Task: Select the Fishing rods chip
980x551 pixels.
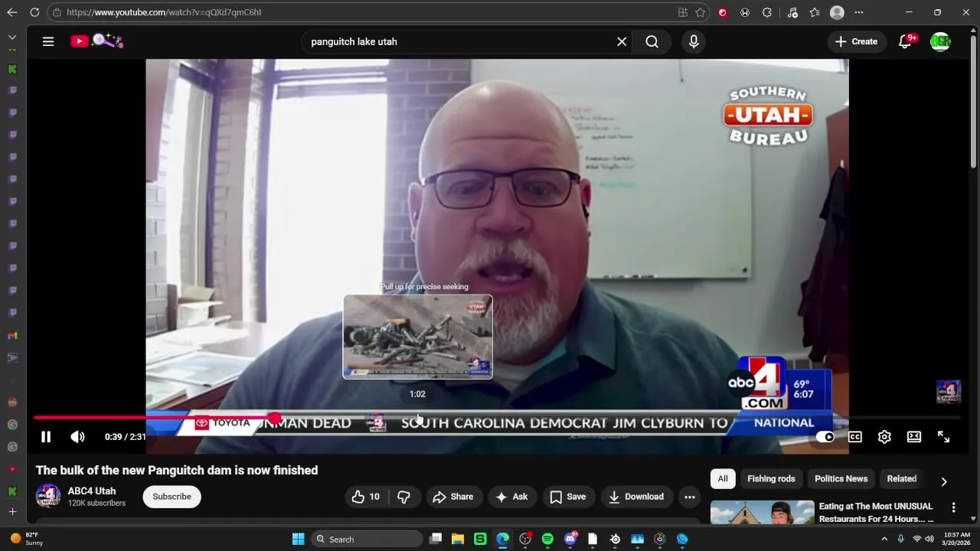Action: pos(771,479)
